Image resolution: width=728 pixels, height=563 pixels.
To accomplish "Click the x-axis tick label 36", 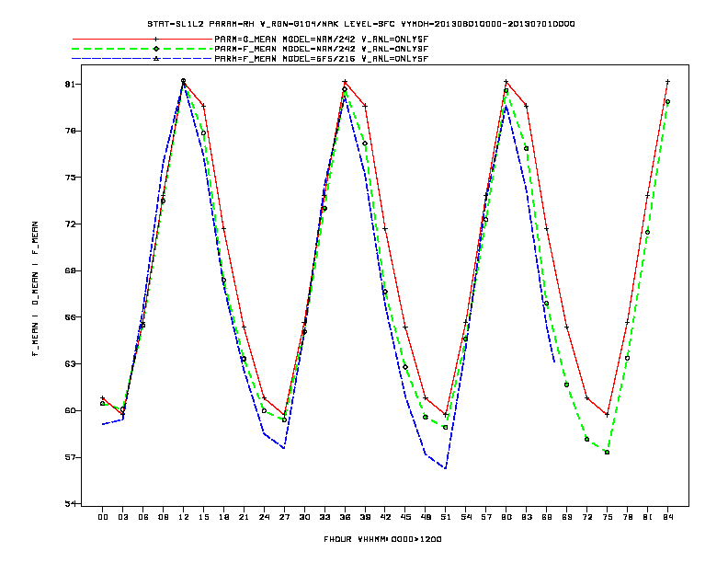I will [x=345, y=517].
